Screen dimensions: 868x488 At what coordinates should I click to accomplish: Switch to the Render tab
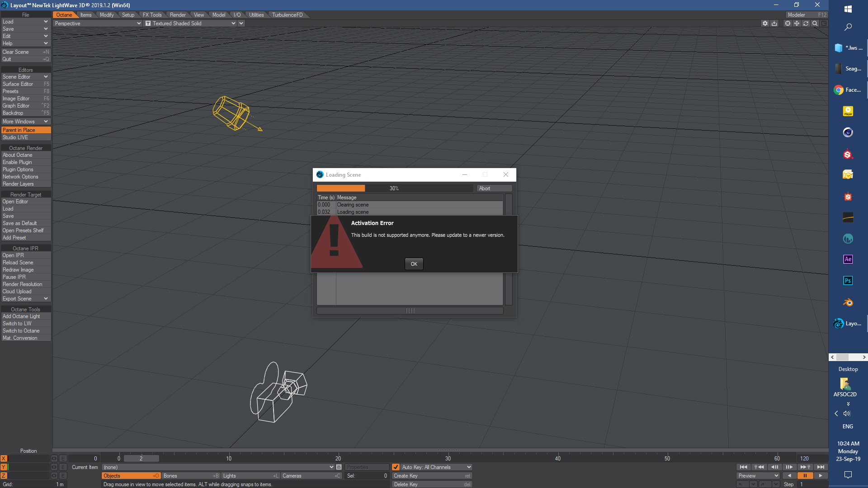coord(178,15)
